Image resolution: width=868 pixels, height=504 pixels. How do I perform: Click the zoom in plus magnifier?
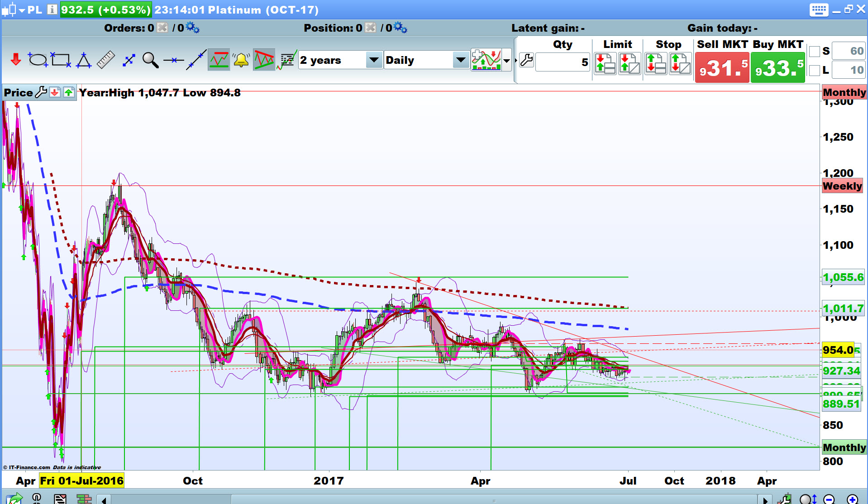852,499
